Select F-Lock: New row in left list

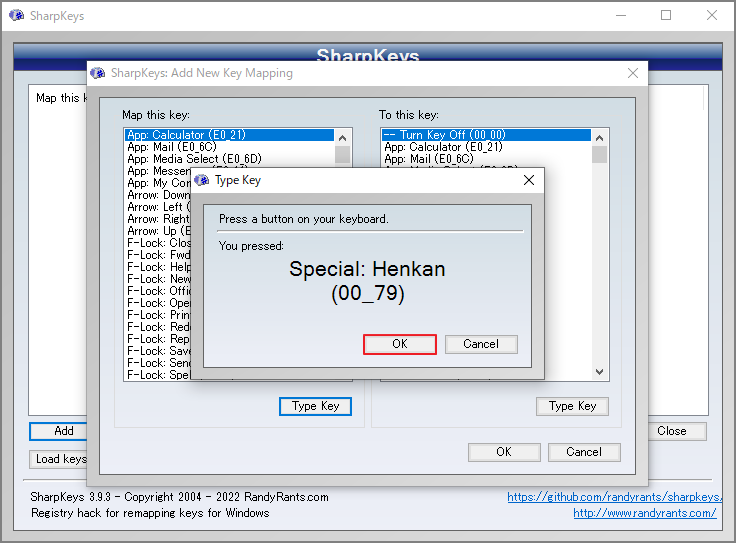click(x=158, y=279)
